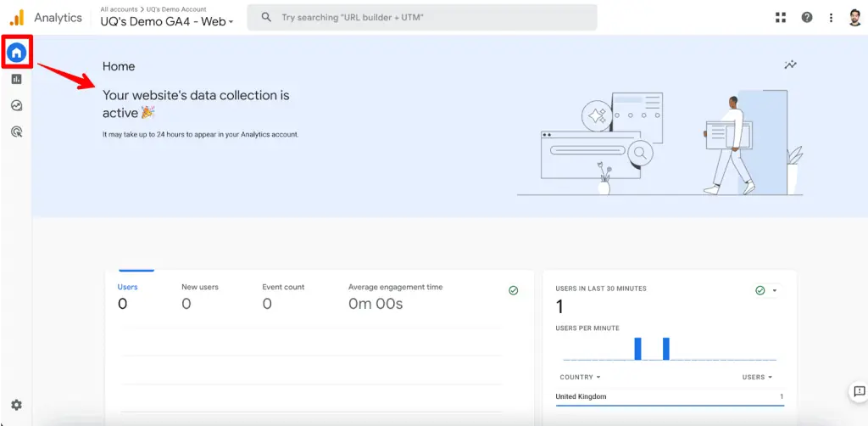Click the All accounts breadcrumb link
This screenshot has width=868, height=426.
[x=119, y=9]
